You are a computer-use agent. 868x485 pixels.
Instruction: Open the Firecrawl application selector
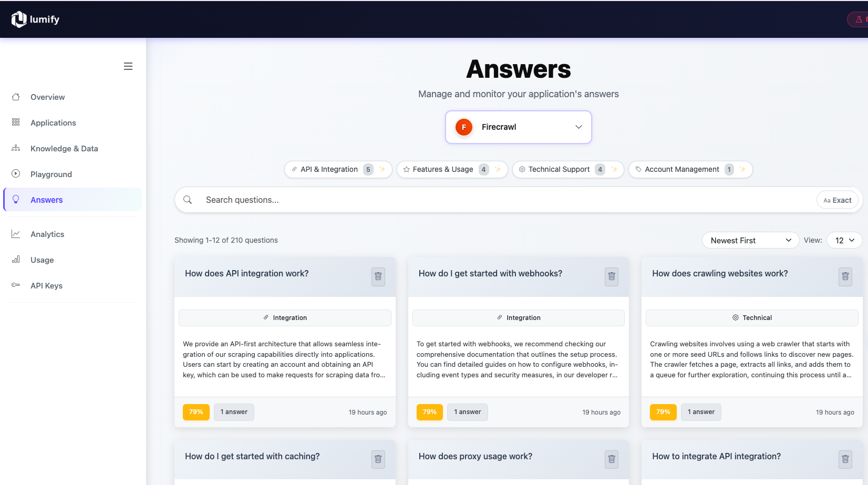click(518, 127)
